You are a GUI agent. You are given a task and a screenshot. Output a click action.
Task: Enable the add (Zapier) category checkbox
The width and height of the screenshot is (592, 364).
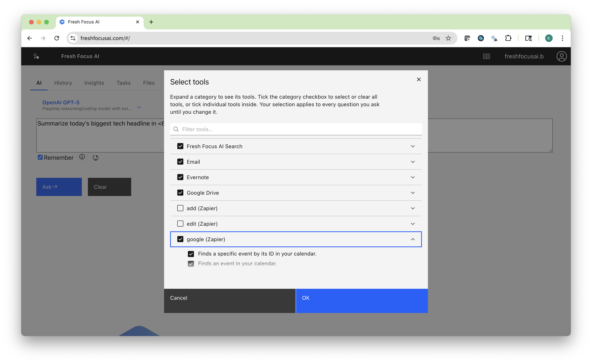180,208
